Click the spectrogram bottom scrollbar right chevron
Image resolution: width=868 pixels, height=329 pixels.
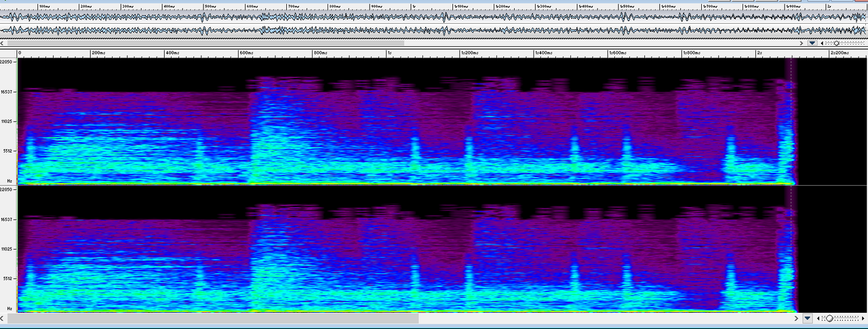pos(796,318)
